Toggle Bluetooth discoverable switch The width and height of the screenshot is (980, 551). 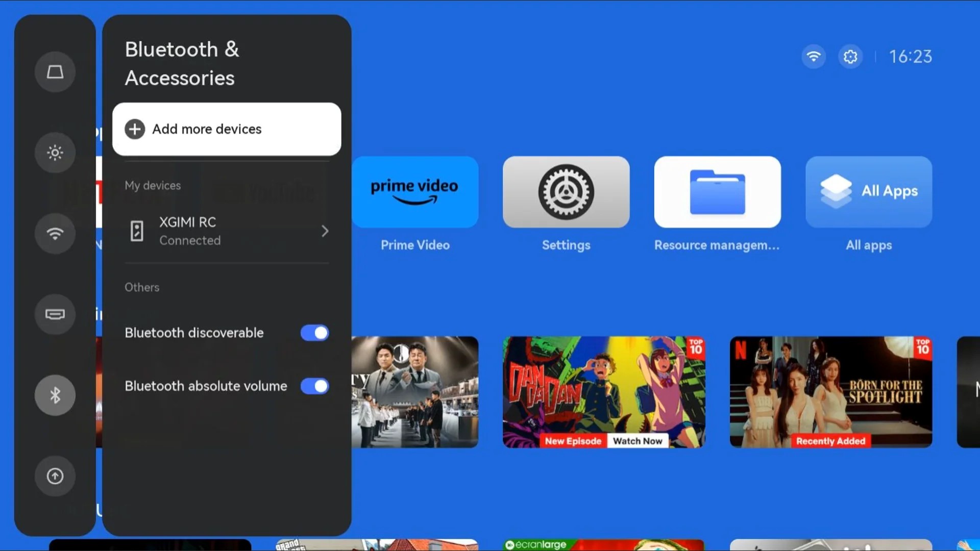coord(314,333)
